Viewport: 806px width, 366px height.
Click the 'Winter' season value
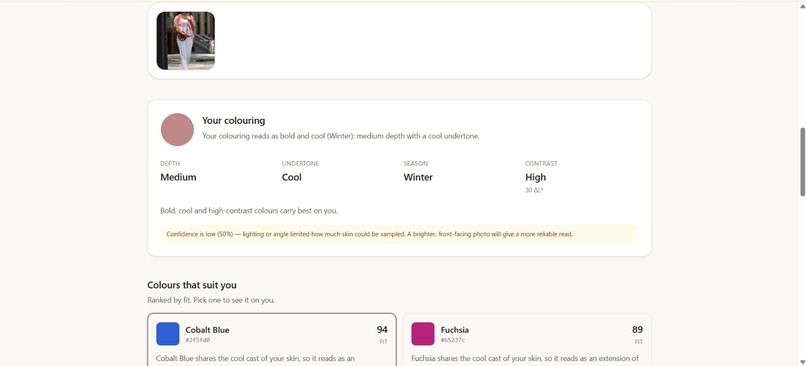[418, 177]
